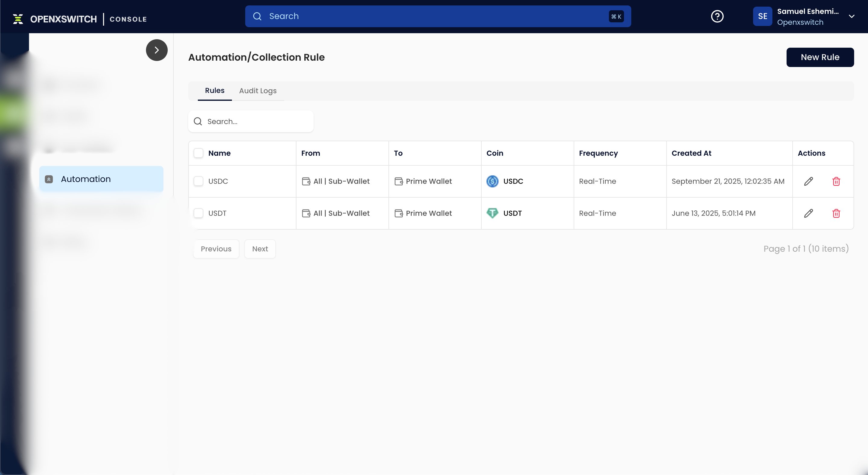
Task: Click the Samuel Eshemi account name
Action: tap(808, 11)
